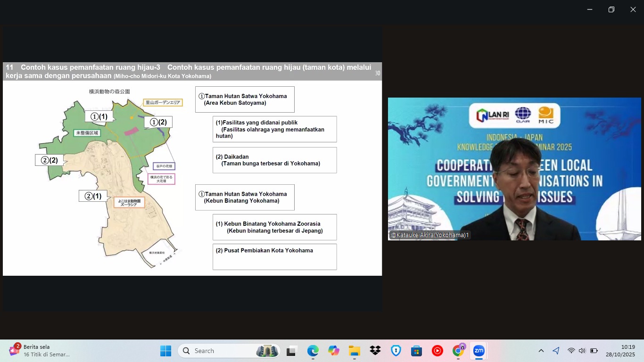This screenshot has width=644, height=362.
Task: Launch Microsoft Edge from the taskbar
Action: (x=313, y=351)
